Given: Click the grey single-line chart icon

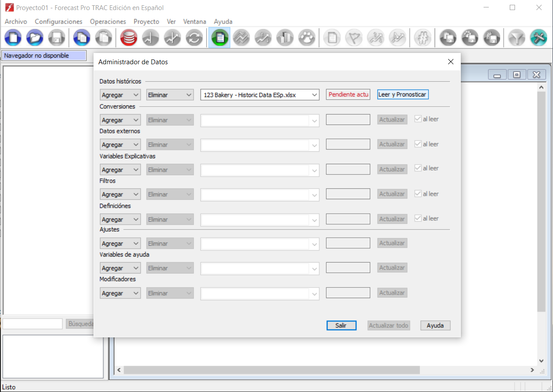Looking at the screenshot, I should [x=151, y=38].
